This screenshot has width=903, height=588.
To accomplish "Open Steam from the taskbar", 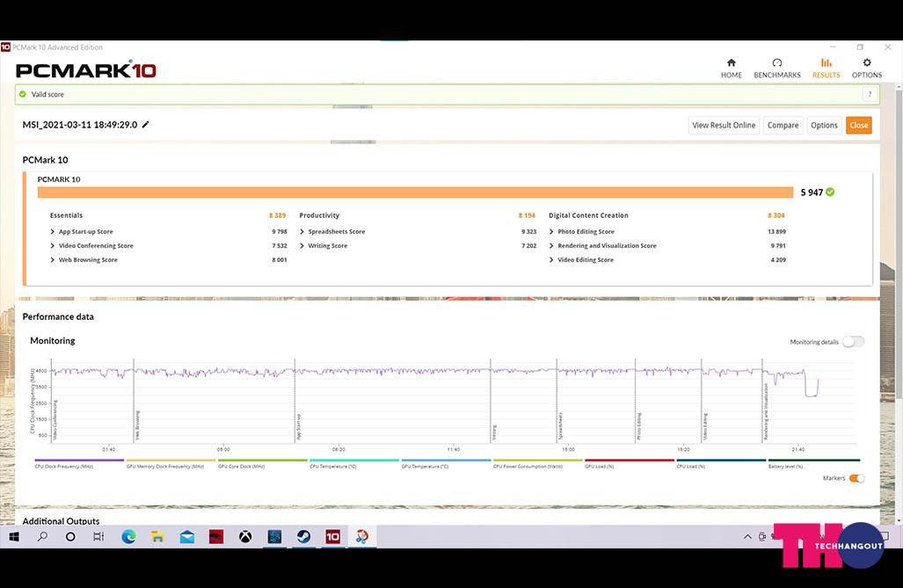I will click(x=303, y=537).
